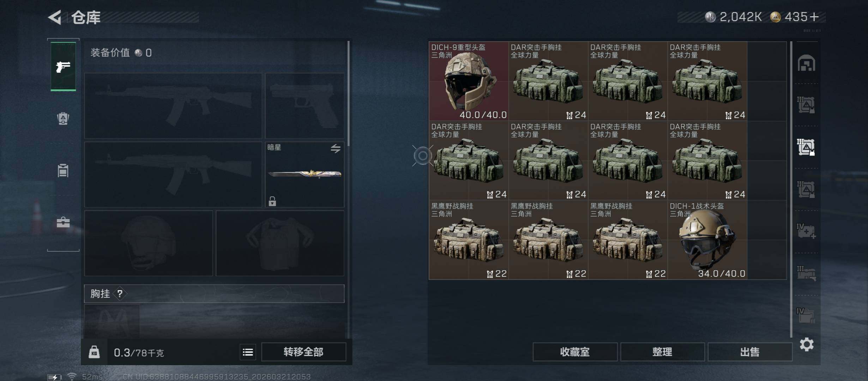Open the 胸挂 help question mark
The height and width of the screenshot is (381, 868).
pyautogui.click(x=120, y=294)
